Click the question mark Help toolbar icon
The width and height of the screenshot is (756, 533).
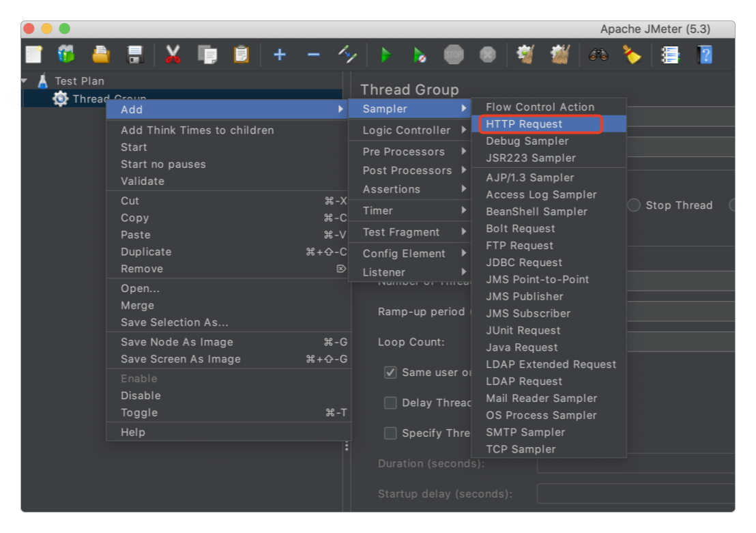click(704, 55)
